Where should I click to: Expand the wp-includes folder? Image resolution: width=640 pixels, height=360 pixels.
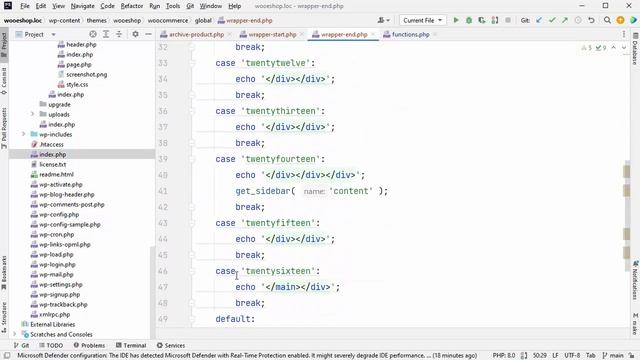24,134
